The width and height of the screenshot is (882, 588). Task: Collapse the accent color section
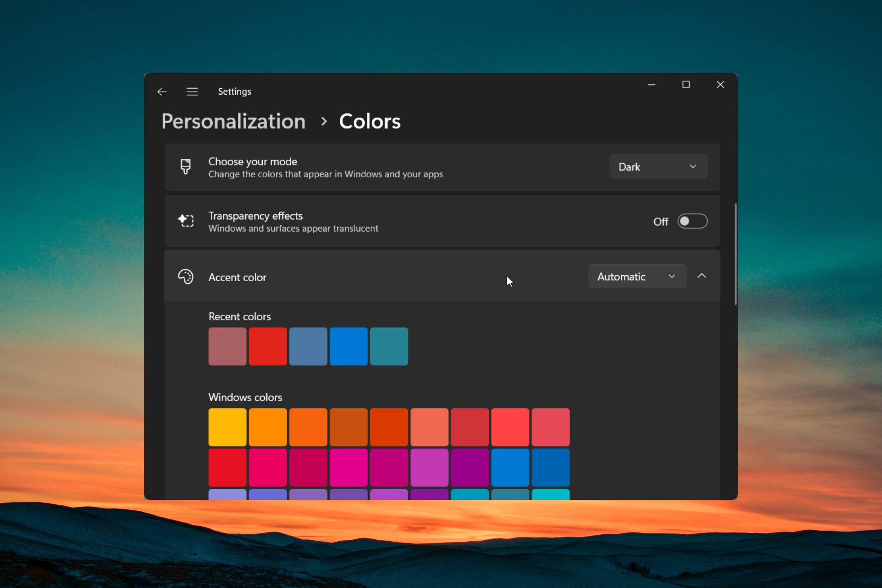(x=701, y=276)
